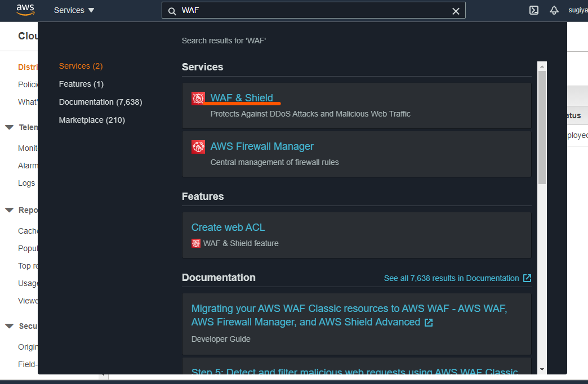Click the search magnifier icon in the search bar
This screenshot has width=588, height=384.
(171, 10)
